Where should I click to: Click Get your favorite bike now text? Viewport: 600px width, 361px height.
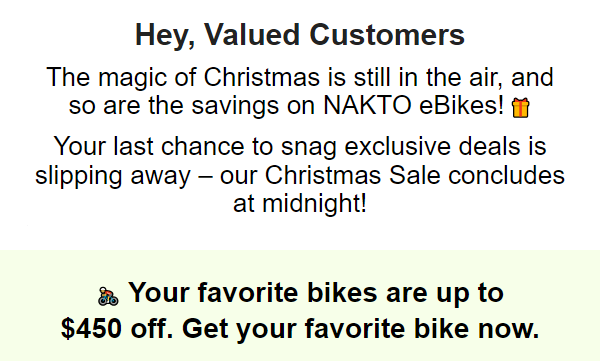[361, 328]
